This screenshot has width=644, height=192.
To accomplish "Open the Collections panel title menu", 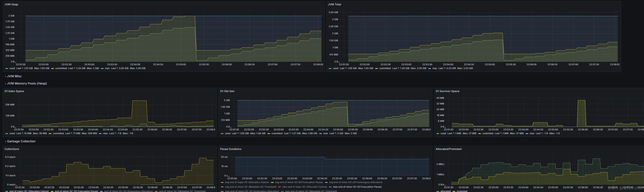I will [12, 149].
